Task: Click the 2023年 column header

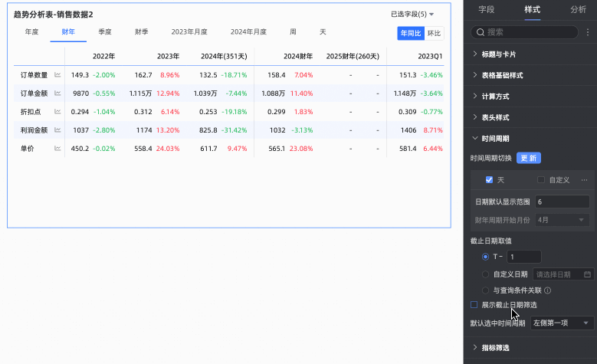Action: (x=168, y=57)
